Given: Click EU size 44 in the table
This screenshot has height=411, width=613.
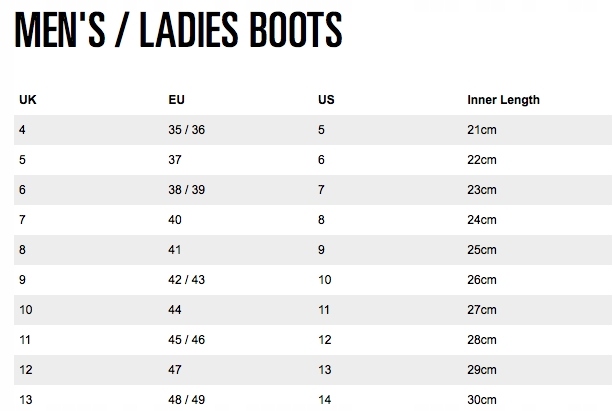Looking at the screenshot, I should [x=176, y=310].
